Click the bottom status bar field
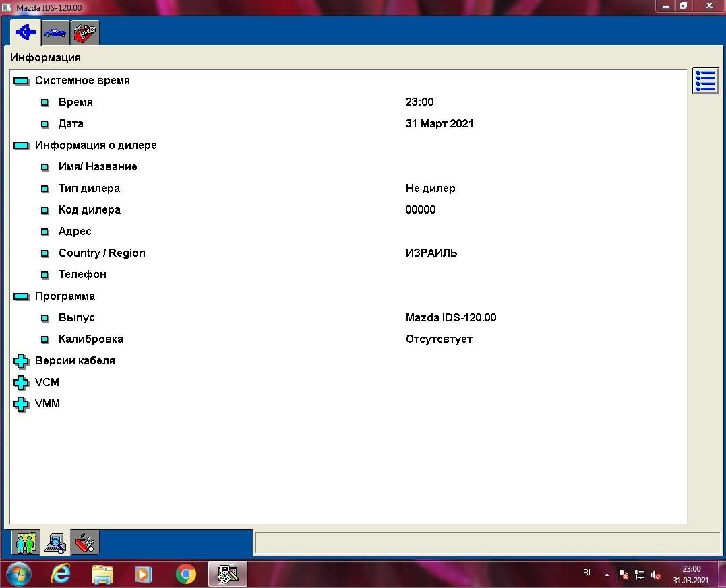 (489, 543)
